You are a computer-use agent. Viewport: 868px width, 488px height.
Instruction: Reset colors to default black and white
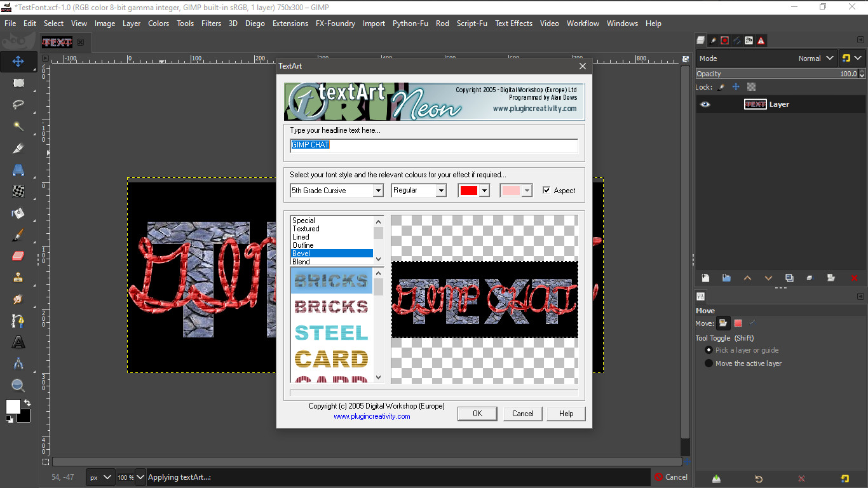tap(10, 419)
